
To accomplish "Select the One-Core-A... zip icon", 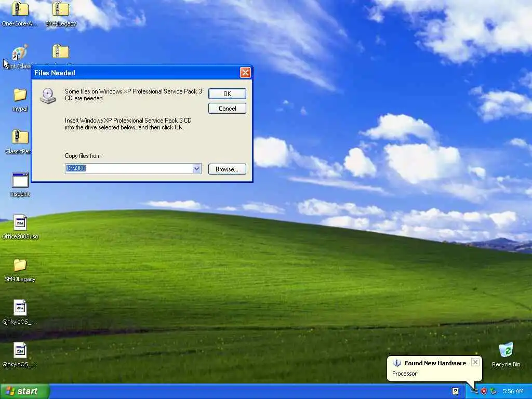I will (x=20, y=9).
